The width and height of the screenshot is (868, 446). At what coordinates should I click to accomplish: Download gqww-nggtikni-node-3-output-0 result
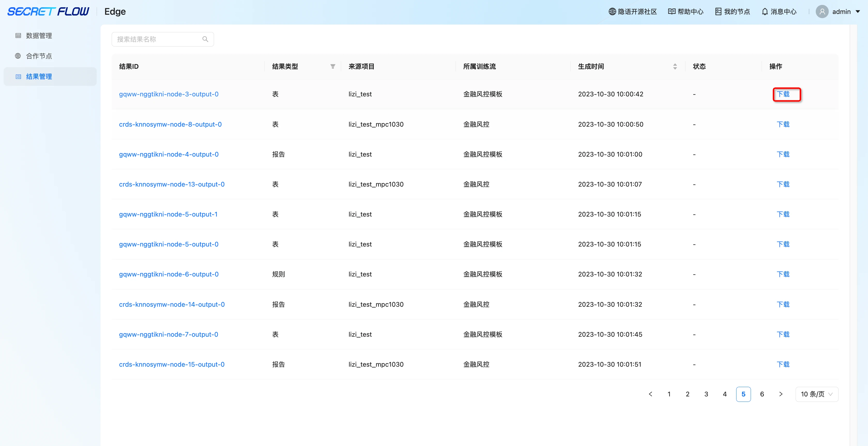783,94
